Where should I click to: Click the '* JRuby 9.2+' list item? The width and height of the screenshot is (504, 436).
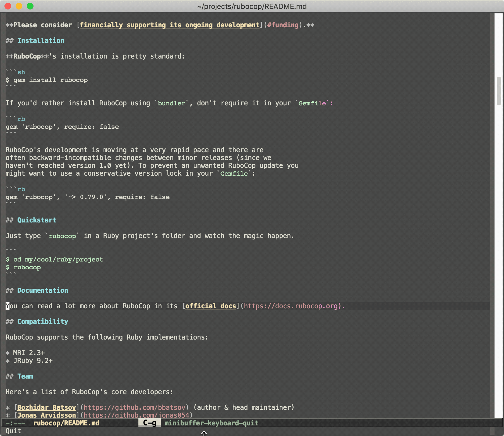point(29,361)
